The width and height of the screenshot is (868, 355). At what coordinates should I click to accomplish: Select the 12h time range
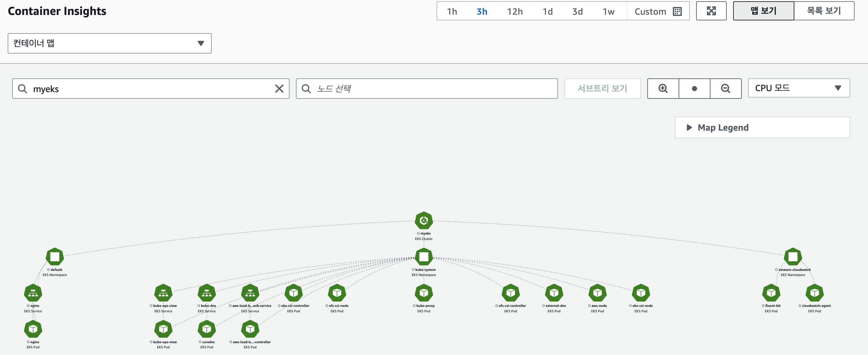click(x=515, y=11)
